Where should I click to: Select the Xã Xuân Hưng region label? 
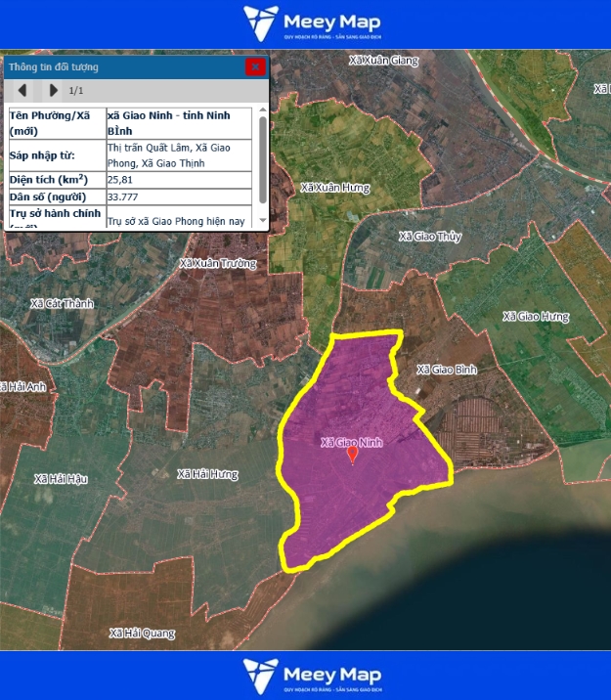333,187
